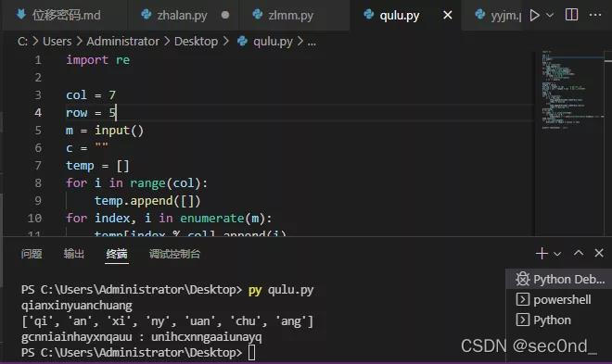The height and width of the screenshot is (364, 612).
Task: Run Python file with play icon
Action: click(x=535, y=15)
